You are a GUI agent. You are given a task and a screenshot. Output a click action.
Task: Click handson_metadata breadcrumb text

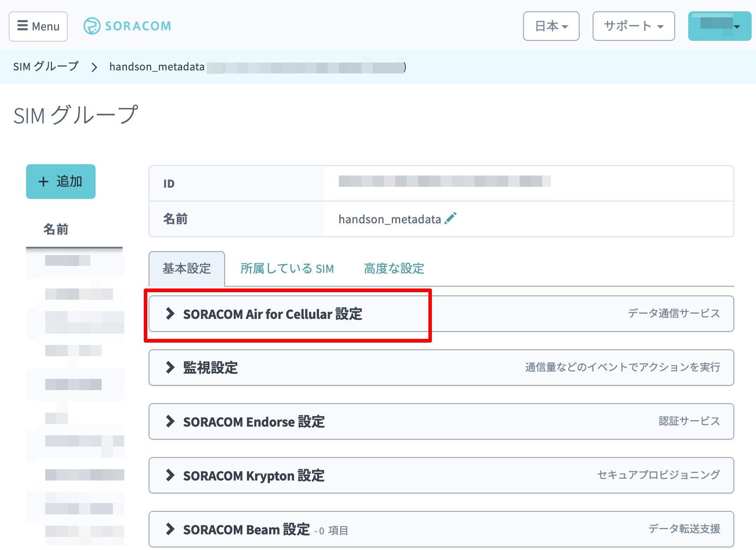[157, 66]
